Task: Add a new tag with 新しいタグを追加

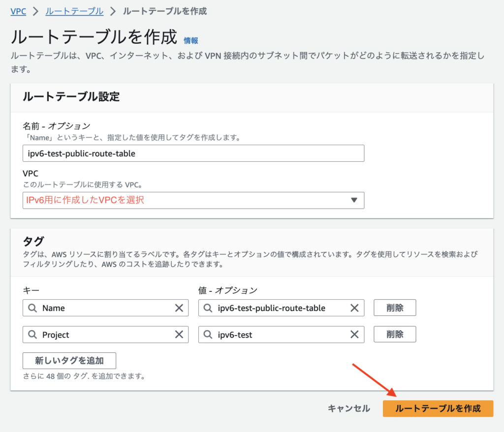Action: [x=69, y=361]
